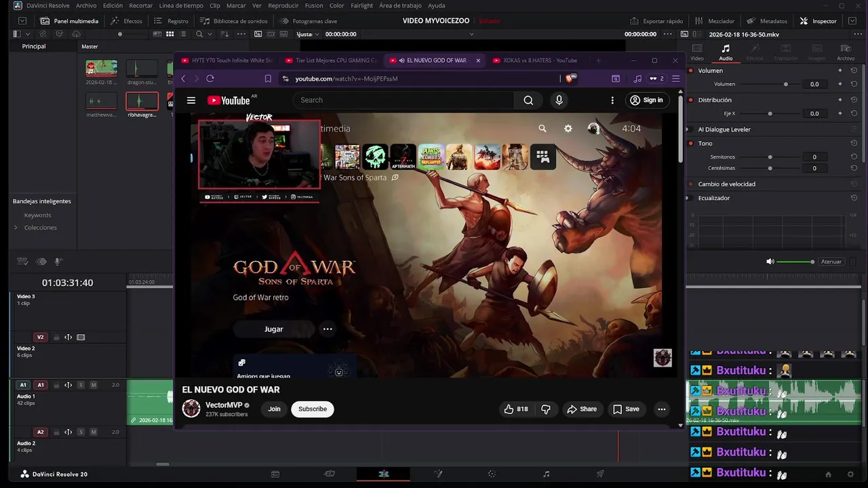The image size is (868, 488).
Task: Open the Metadatos metadata panel
Action: pos(767,21)
